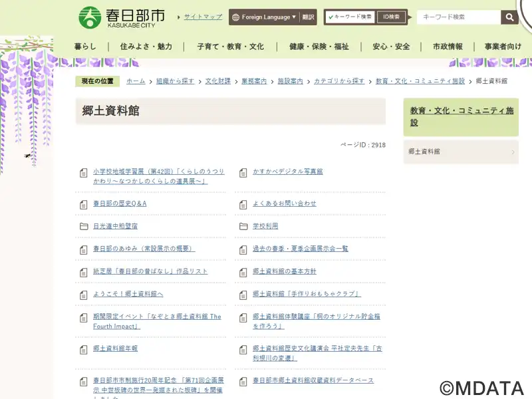The width and height of the screenshot is (532, 399).
Task: Open the 市政情報 navigation menu
Action: pyautogui.click(x=448, y=47)
